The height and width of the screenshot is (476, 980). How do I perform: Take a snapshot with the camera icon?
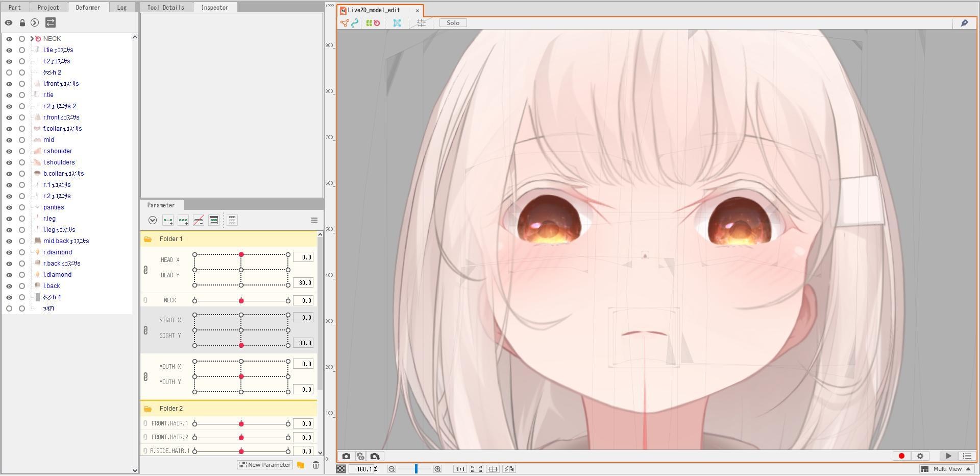click(346, 456)
